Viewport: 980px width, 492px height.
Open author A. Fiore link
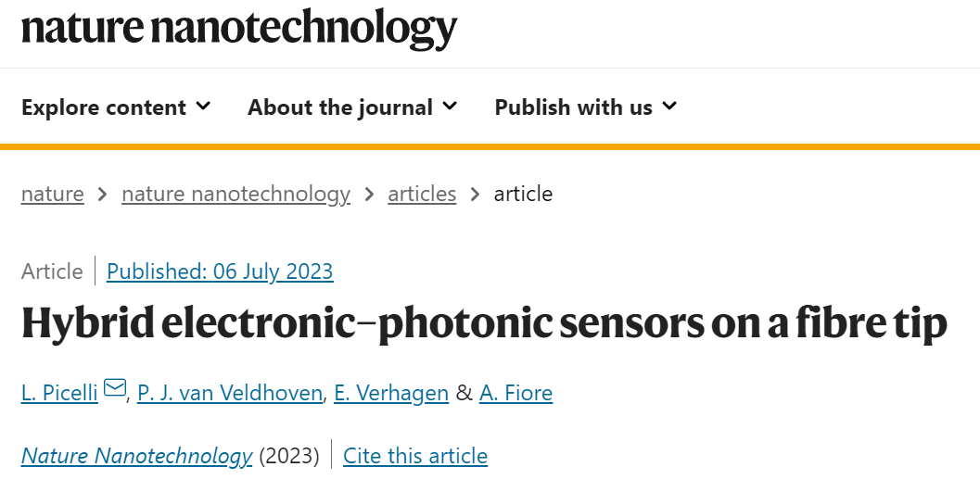click(x=515, y=393)
